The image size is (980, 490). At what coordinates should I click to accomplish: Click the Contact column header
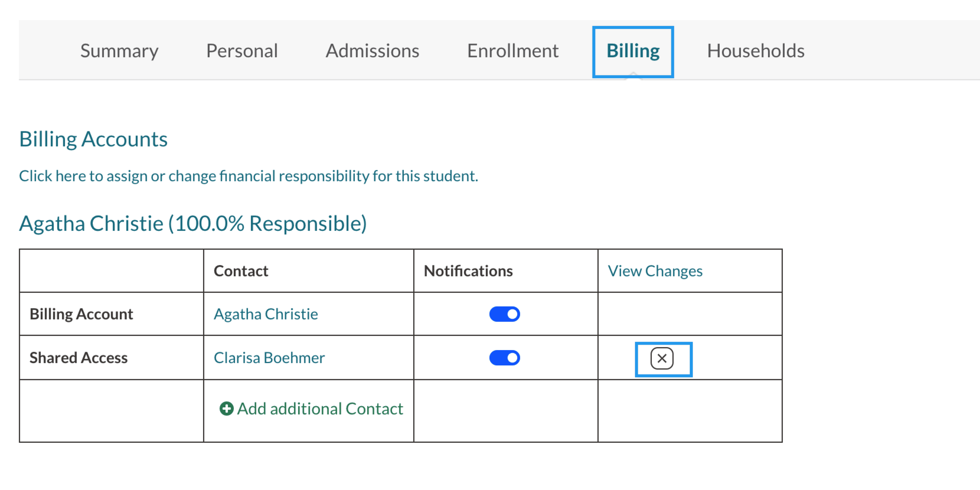point(241,271)
